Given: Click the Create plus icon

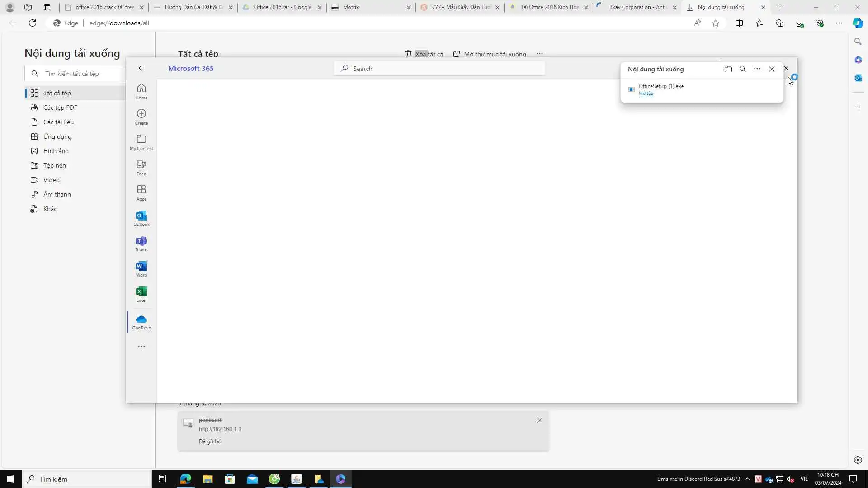Looking at the screenshot, I should pyautogui.click(x=142, y=117).
